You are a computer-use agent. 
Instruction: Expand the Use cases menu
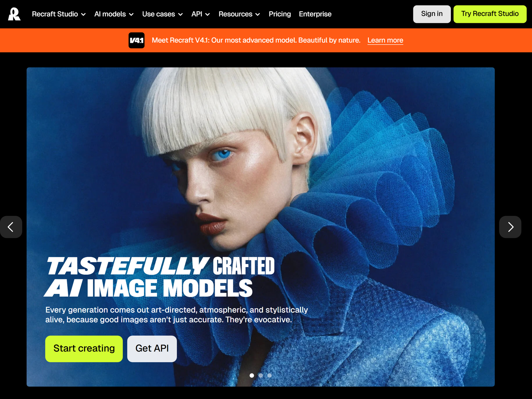click(163, 14)
